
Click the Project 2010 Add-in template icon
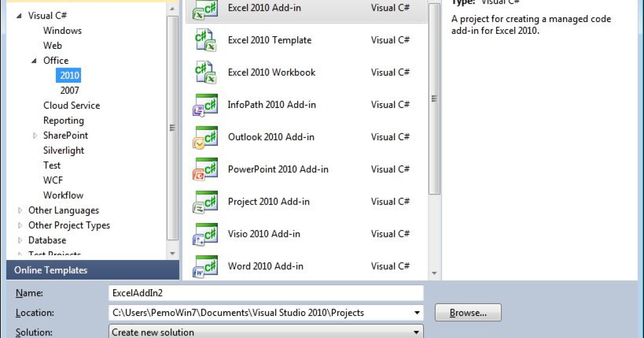click(x=204, y=202)
